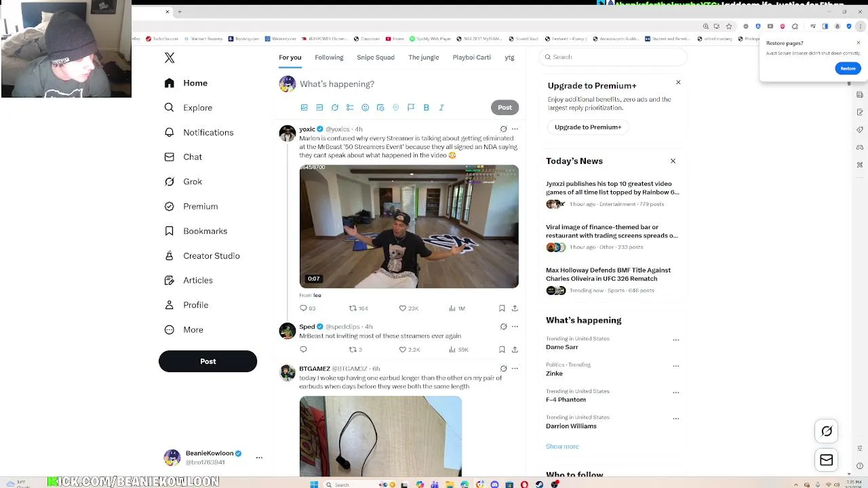This screenshot has height=488, width=868.
Task: Open options for Dame Sarr trend
Action: (675, 340)
